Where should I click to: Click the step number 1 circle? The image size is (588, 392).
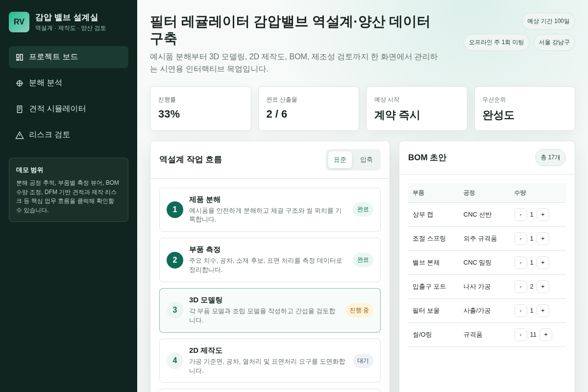pyautogui.click(x=175, y=210)
